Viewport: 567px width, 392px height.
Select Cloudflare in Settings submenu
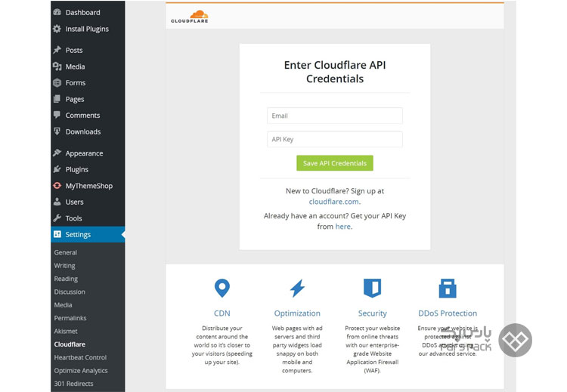(70, 344)
